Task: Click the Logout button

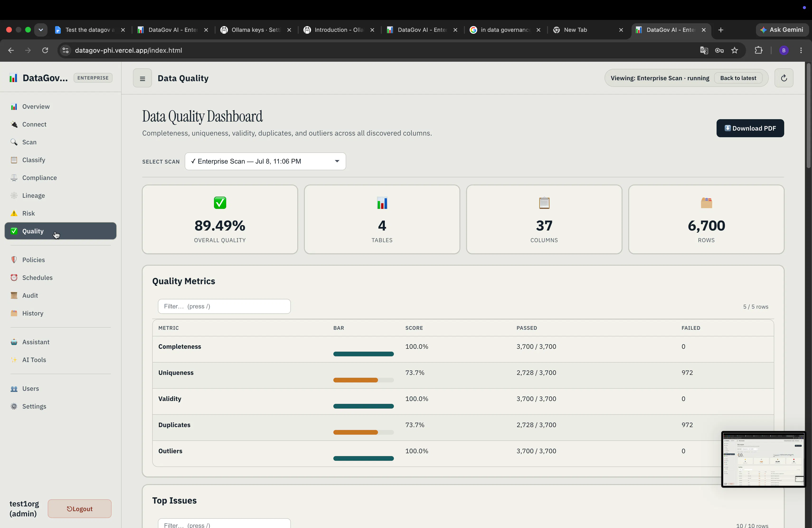Action: coord(80,509)
